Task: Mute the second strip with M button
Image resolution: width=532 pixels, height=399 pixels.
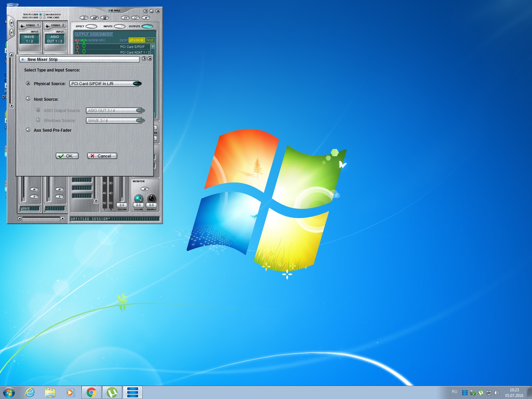Action: [x=60, y=189]
